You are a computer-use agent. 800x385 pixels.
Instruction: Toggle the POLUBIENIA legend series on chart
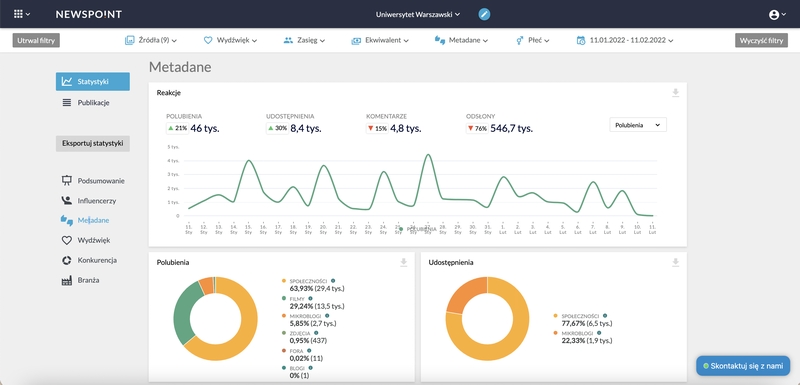pyautogui.click(x=418, y=229)
